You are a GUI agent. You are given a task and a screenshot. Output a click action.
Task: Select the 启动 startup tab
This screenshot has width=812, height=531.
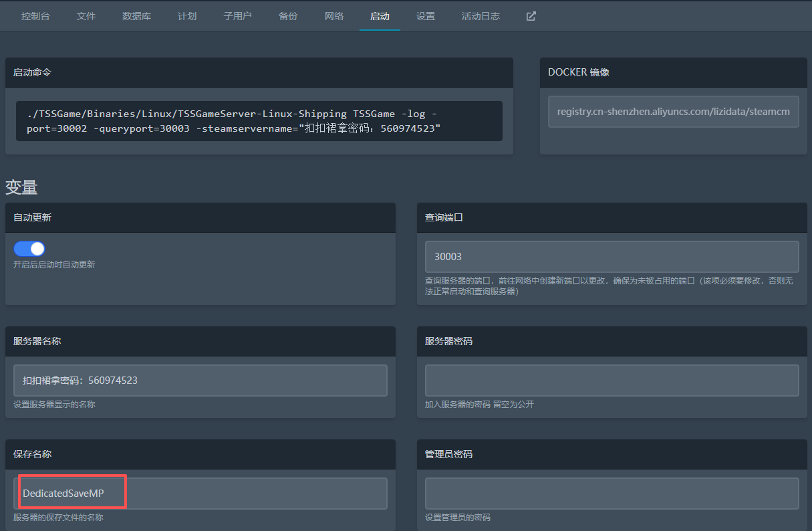point(380,16)
